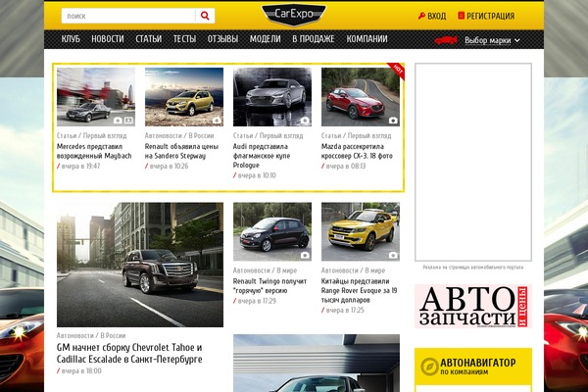Click timestamp вчера в 17:29

pos(257,301)
